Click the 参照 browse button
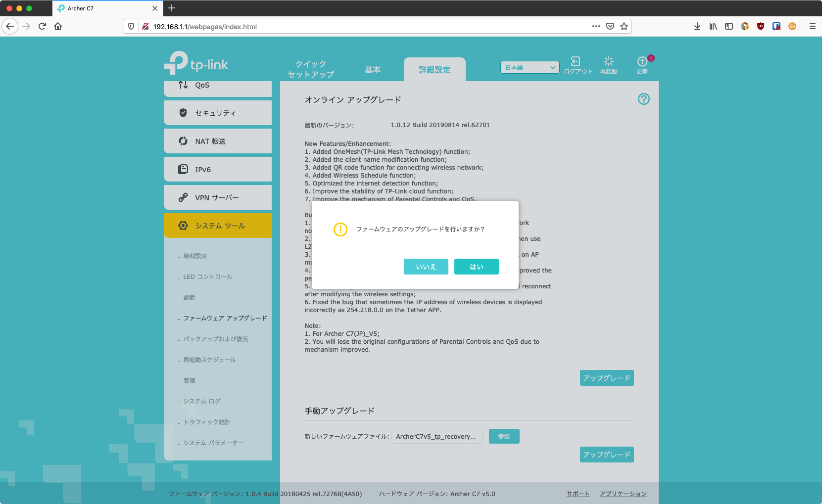Screen dimensions: 822x504 coord(504,436)
